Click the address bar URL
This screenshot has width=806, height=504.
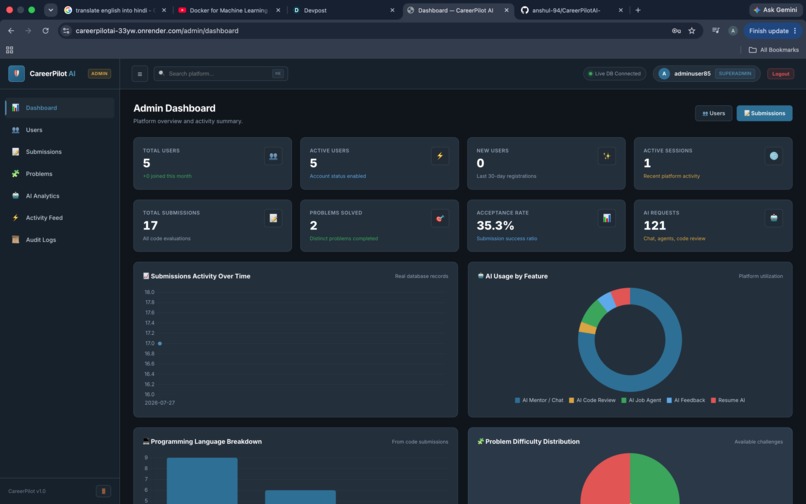click(x=157, y=31)
